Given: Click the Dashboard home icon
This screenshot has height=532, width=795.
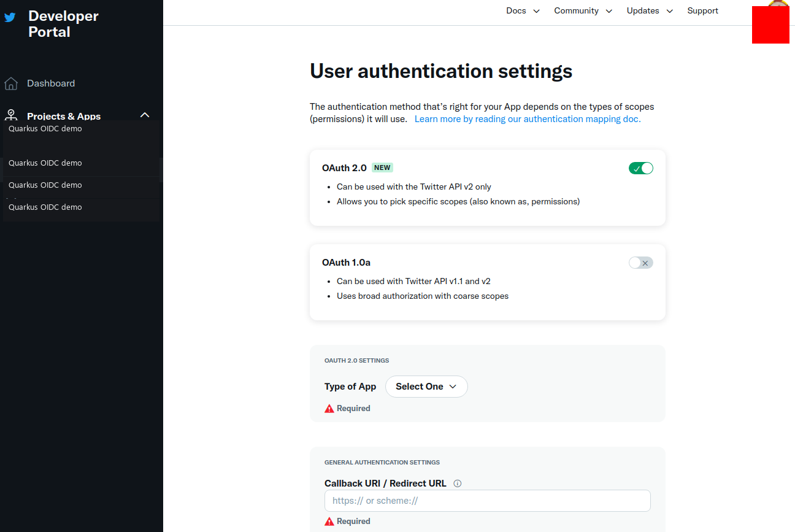Looking at the screenshot, I should (x=10, y=83).
